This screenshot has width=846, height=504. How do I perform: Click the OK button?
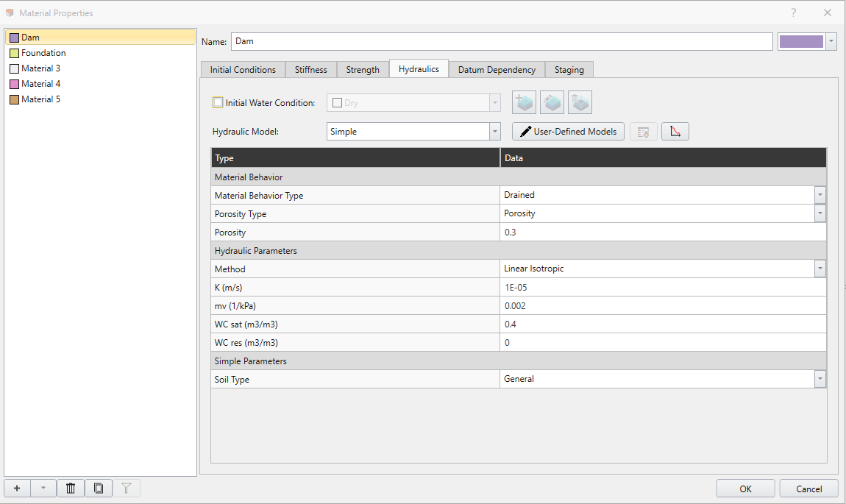(x=746, y=489)
